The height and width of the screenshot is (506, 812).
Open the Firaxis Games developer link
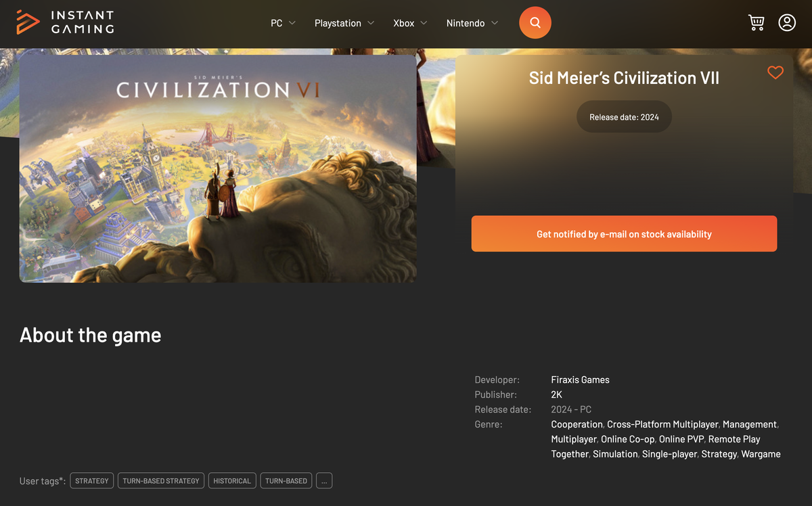point(581,380)
